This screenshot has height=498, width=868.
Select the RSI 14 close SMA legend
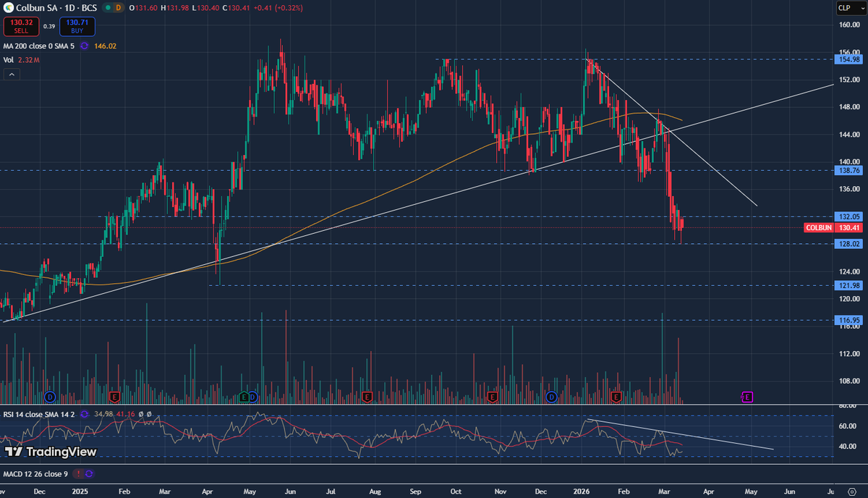click(39, 414)
